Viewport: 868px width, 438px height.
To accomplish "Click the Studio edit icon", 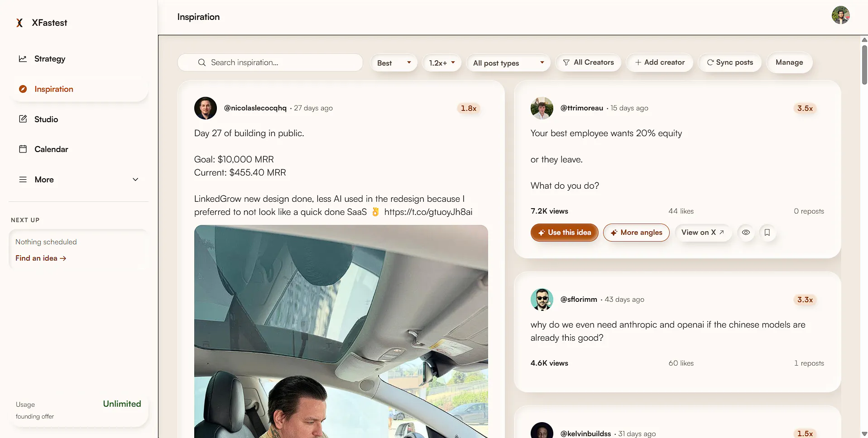I will (x=23, y=119).
